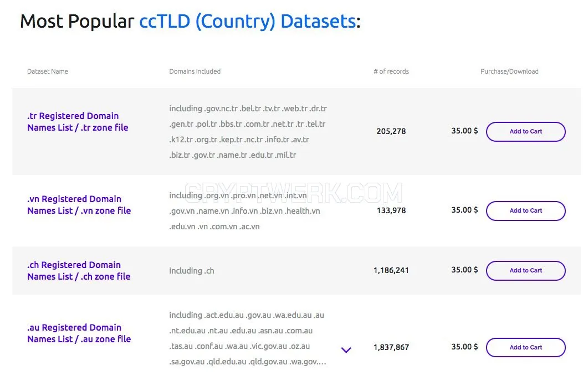Viewport: 588px width, 386px height.
Task: Click the .tr included domains text
Action: pos(248,132)
